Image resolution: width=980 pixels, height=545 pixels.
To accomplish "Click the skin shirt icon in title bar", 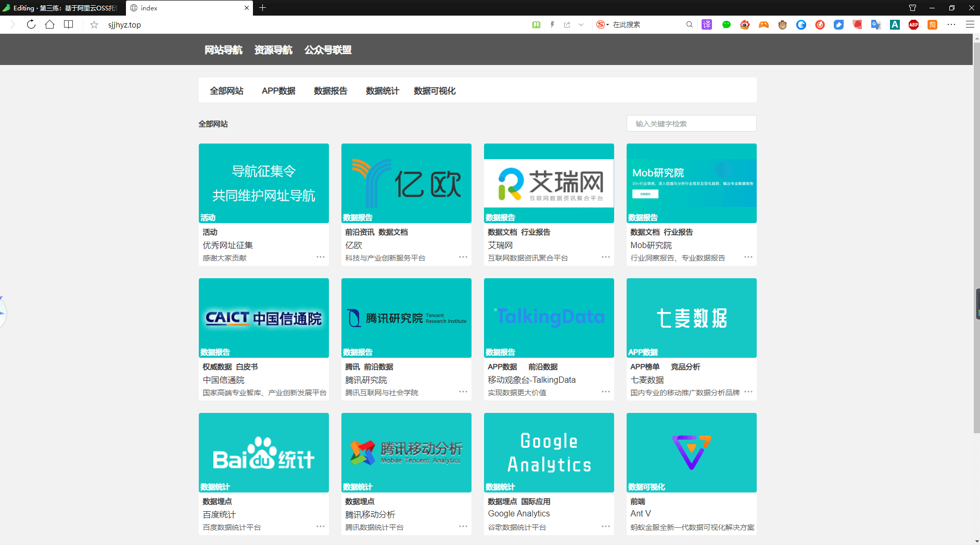I will 912,8.
